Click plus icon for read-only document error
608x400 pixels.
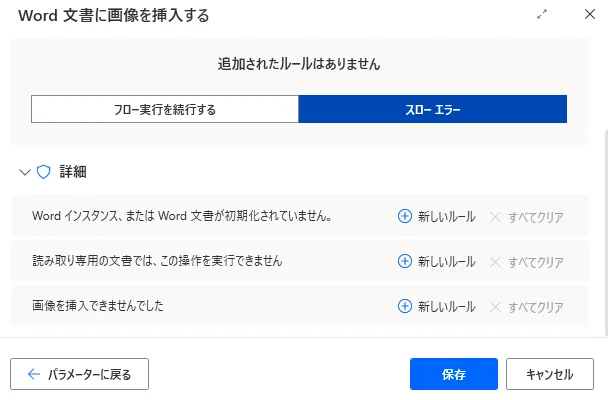405,261
